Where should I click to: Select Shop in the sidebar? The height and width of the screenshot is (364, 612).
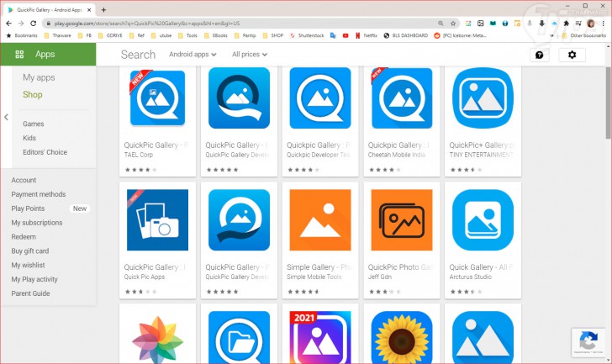click(x=33, y=95)
